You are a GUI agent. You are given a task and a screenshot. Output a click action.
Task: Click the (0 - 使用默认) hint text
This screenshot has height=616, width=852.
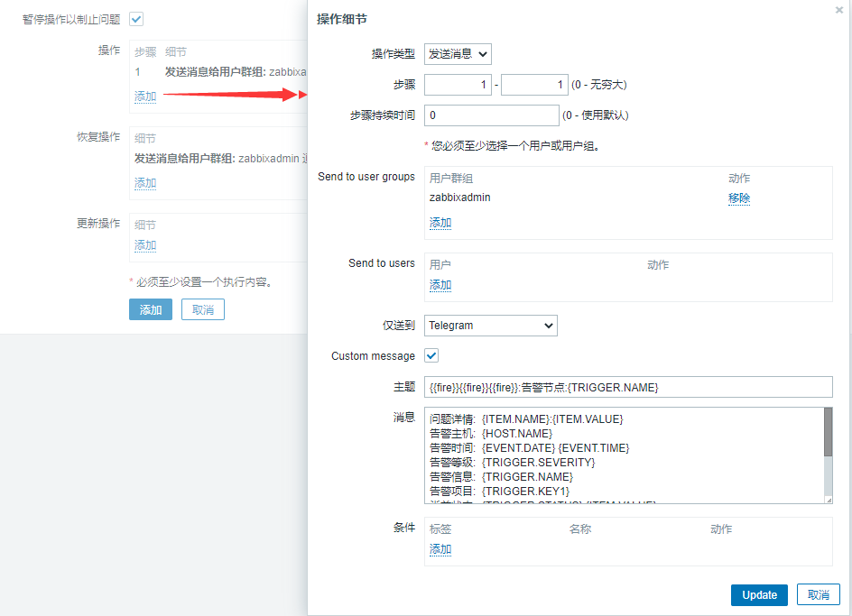coord(595,115)
